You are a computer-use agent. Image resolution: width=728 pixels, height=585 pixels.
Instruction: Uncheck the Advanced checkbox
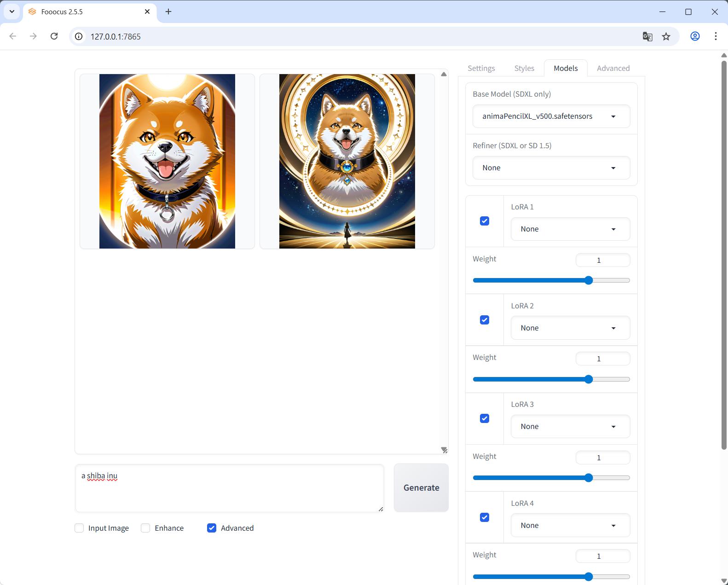(x=212, y=528)
